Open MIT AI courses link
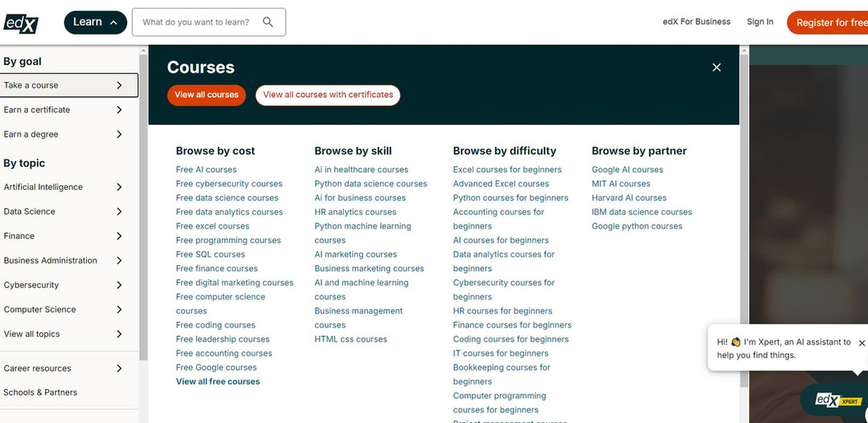868x423 pixels. (621, 184)
